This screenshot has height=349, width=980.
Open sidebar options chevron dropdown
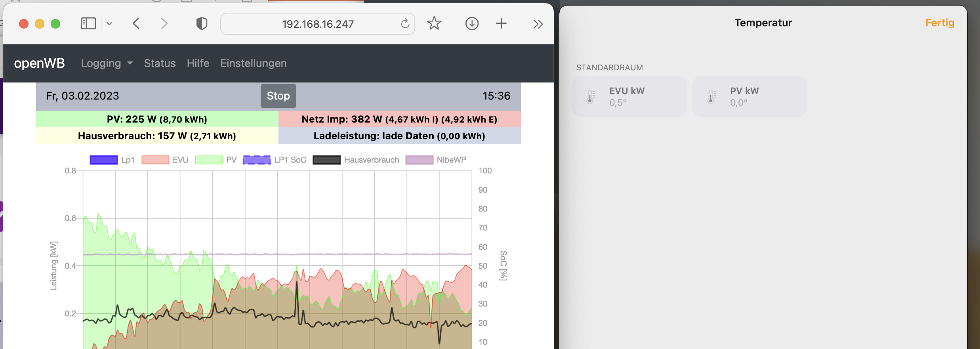tap(110, 24)
